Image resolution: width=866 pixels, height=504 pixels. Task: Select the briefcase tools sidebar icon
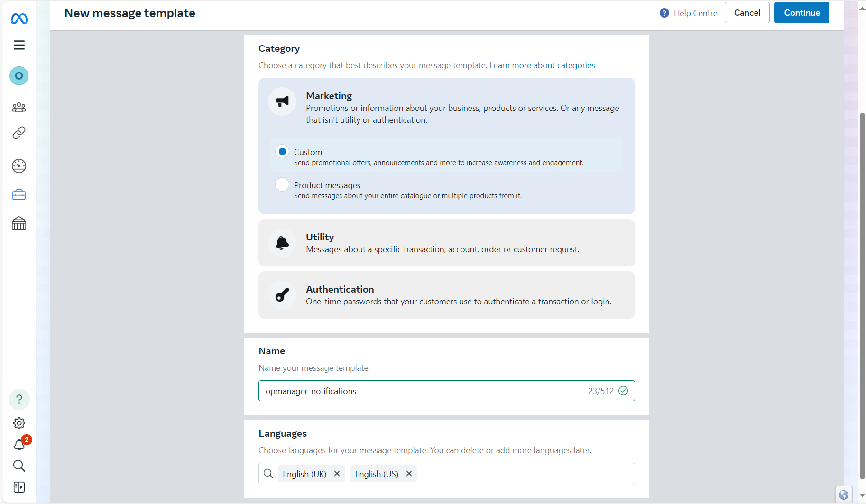tap(19, 195)
